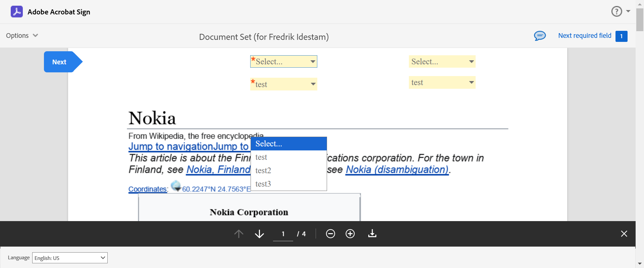
Task: Choose 'test2' from the dropdown list
Action: coord(263,171)
